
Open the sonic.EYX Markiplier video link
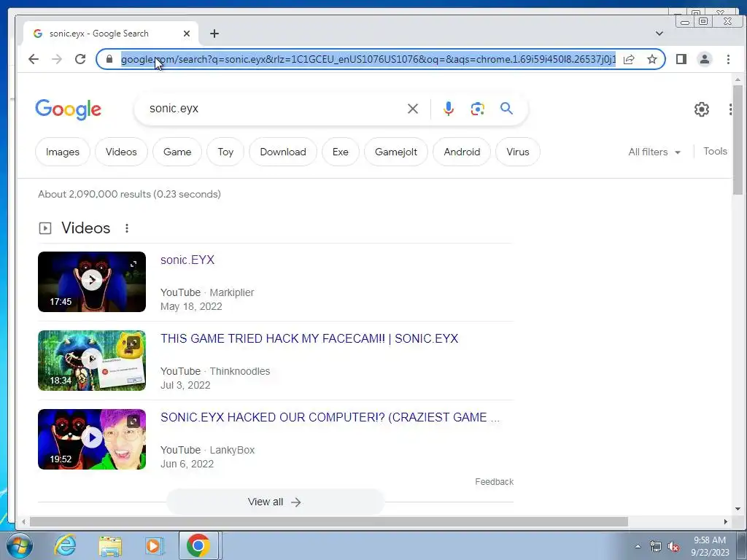[187, 260]
